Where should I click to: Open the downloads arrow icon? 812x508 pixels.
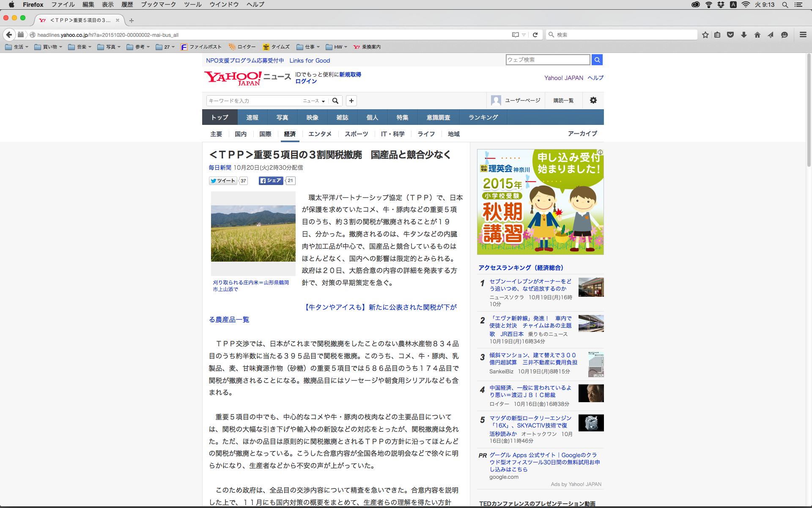point(743,35)
